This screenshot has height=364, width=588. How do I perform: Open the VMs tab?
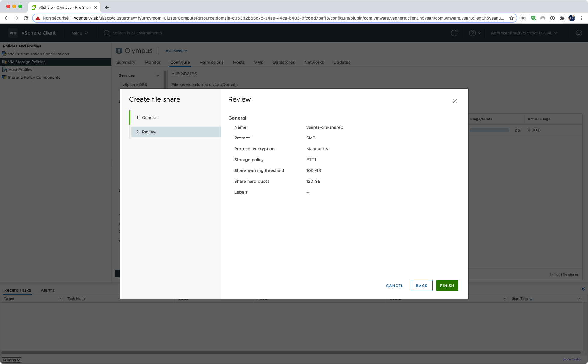click(259, 62)
